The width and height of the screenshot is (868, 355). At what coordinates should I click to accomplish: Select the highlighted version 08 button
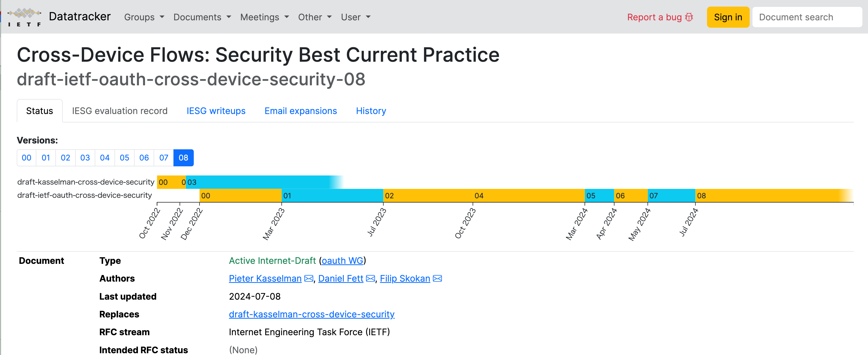click(183, 158)
